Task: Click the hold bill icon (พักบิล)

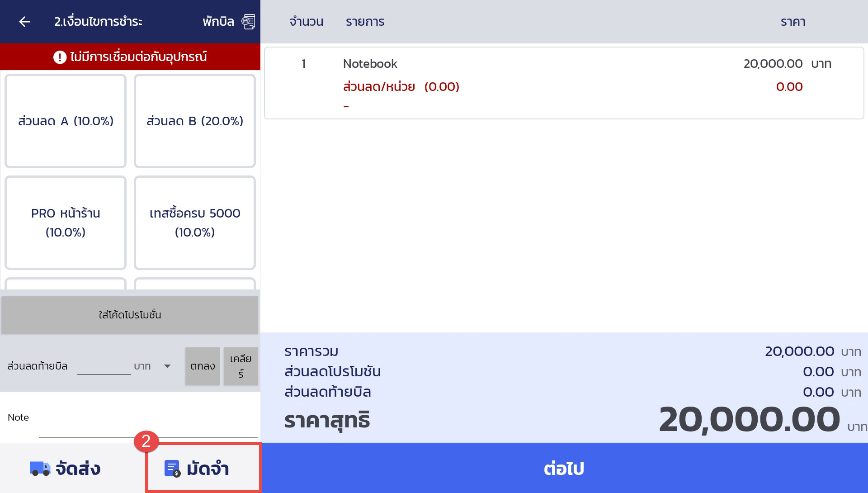Action: (248, 21)
